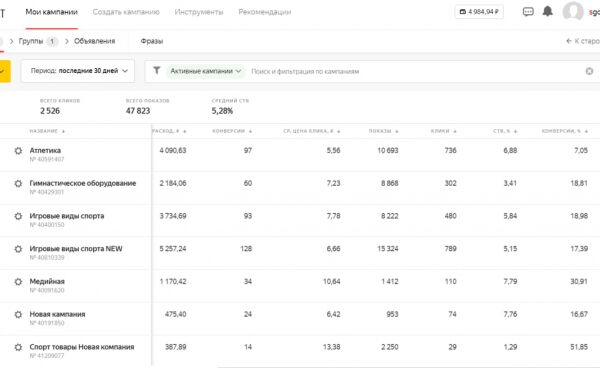
Task: Click average CTR value 5,28%
Action: 222,111
